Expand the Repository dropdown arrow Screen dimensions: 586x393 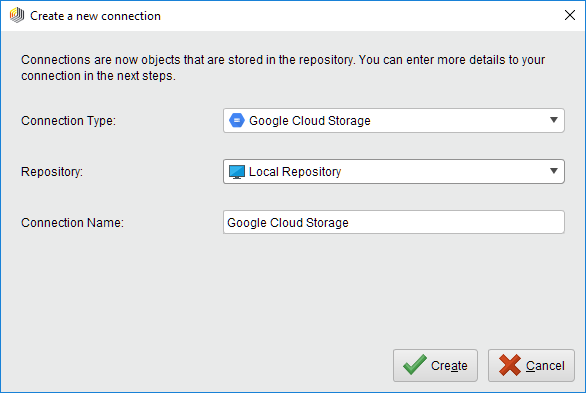point(554,171)
